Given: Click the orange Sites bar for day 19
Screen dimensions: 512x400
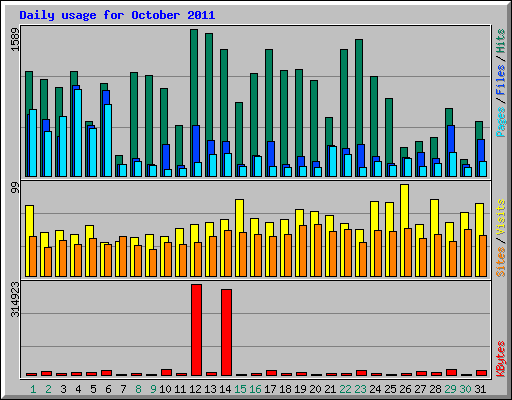Looking at the screenshot, I should [303, 251].
